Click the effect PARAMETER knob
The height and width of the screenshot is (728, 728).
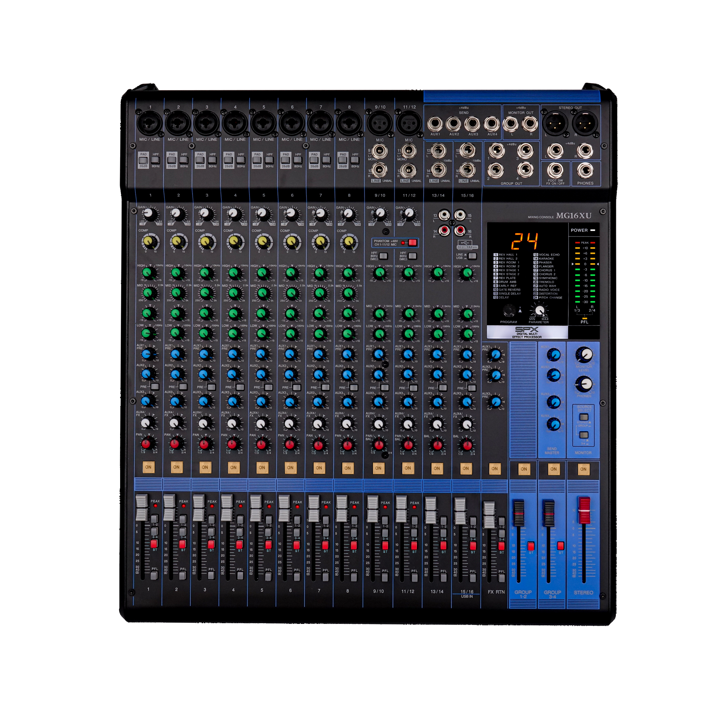pyautogui.click(x=539, y=310)
